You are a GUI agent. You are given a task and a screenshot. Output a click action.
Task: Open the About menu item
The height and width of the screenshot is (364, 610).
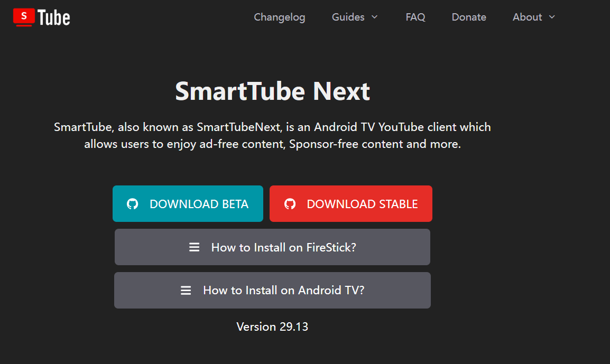[527, 17]
